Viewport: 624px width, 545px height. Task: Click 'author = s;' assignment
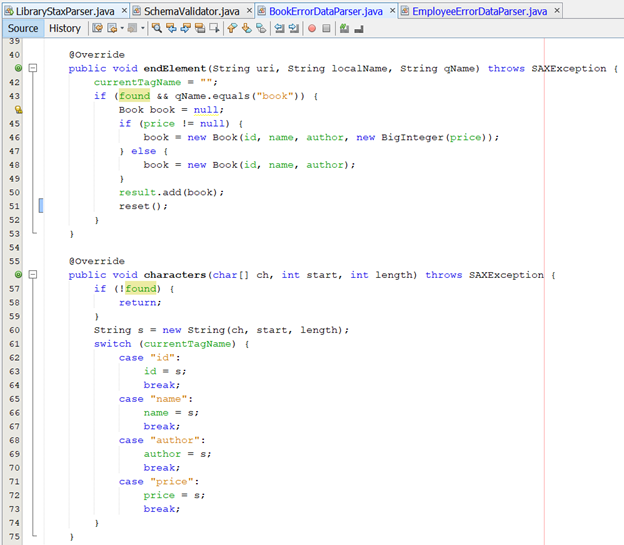pyautogui.click(x=177, y=454)
